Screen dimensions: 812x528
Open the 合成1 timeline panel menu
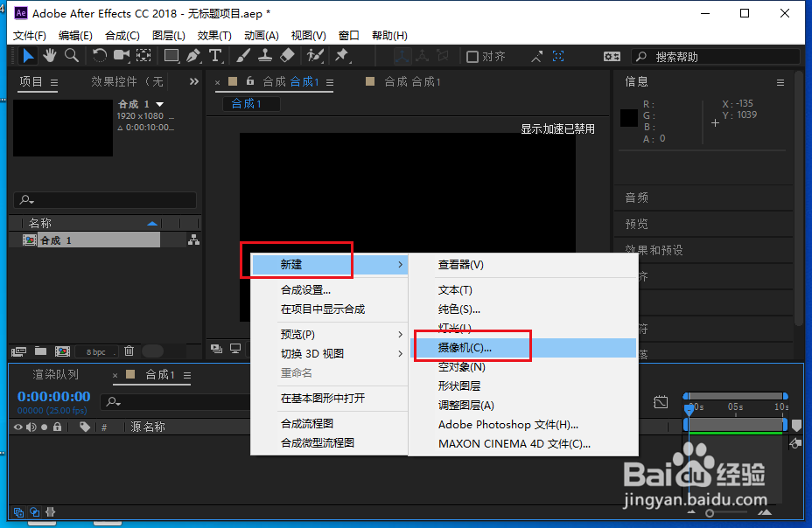point(187,375)
